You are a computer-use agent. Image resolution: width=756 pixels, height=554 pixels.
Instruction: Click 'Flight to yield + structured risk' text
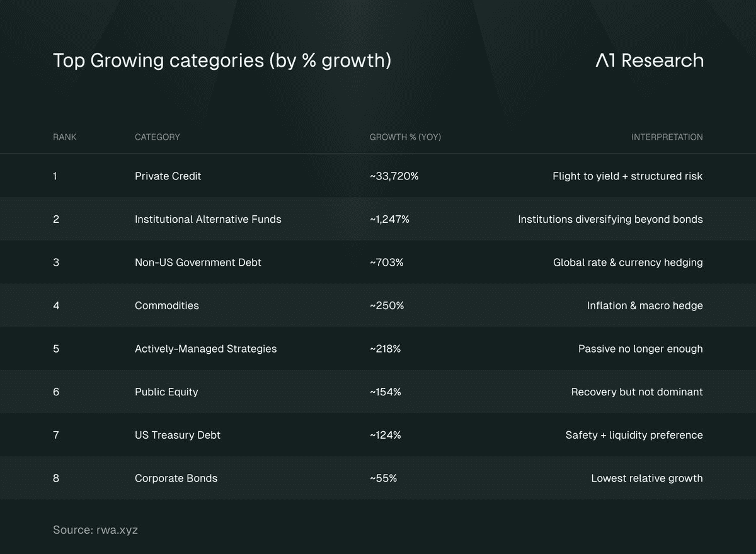627,176
